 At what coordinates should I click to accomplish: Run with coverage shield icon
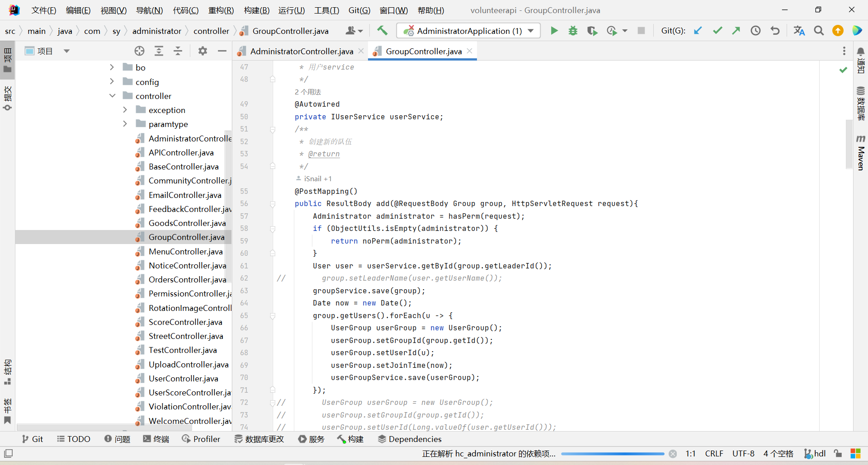tap(592, 31)
